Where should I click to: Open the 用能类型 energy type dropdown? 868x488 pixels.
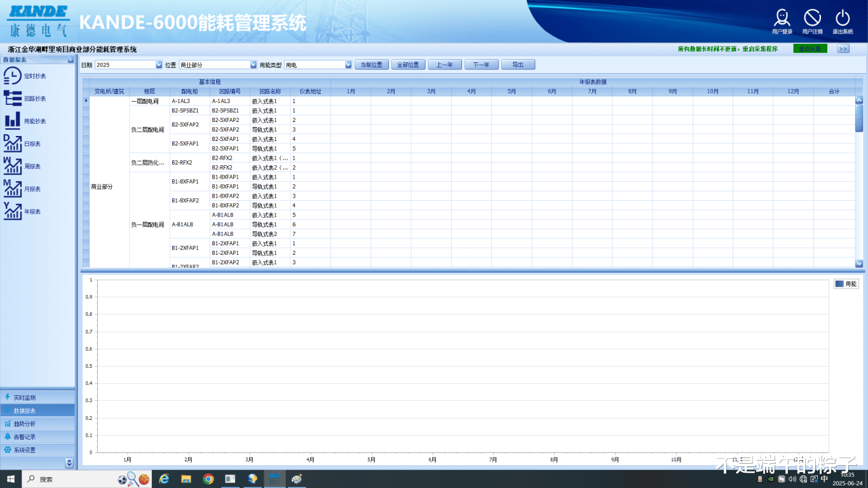[x=348, y=65]
